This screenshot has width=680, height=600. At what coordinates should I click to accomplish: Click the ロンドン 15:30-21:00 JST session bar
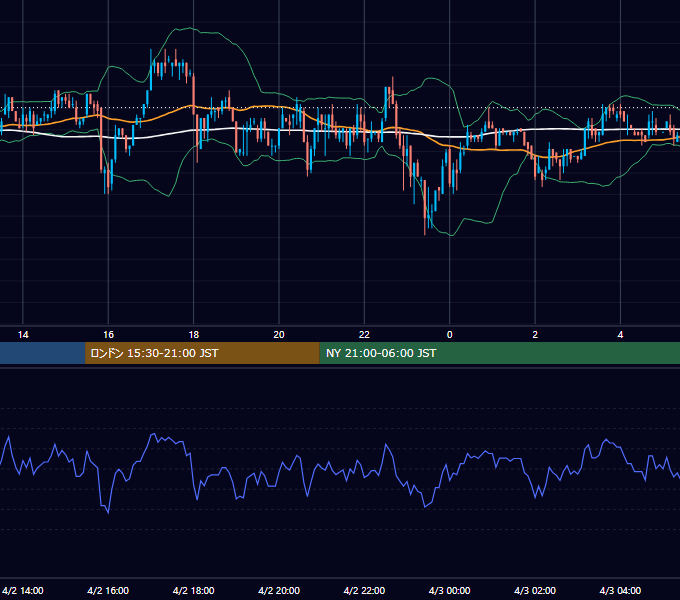[202, 353]
